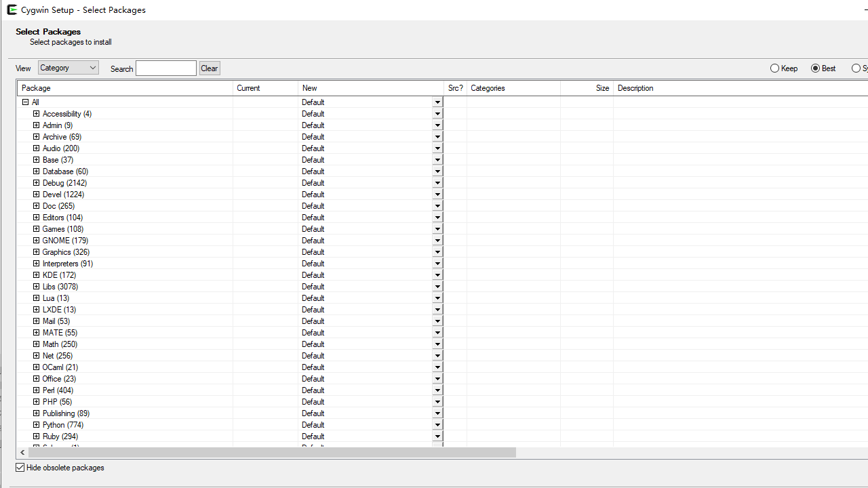868x488 pixels.
Task: Open the View Category dropdown
Action: (68, 68)
